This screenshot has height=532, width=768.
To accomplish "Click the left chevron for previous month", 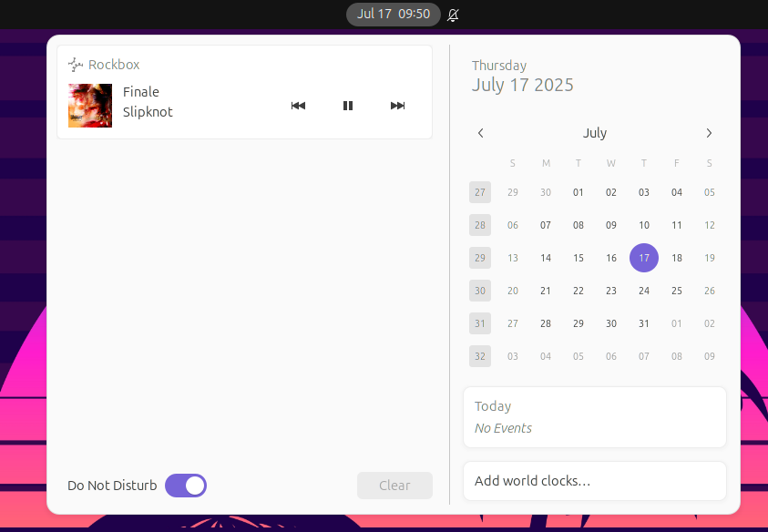I will [480, 133].
